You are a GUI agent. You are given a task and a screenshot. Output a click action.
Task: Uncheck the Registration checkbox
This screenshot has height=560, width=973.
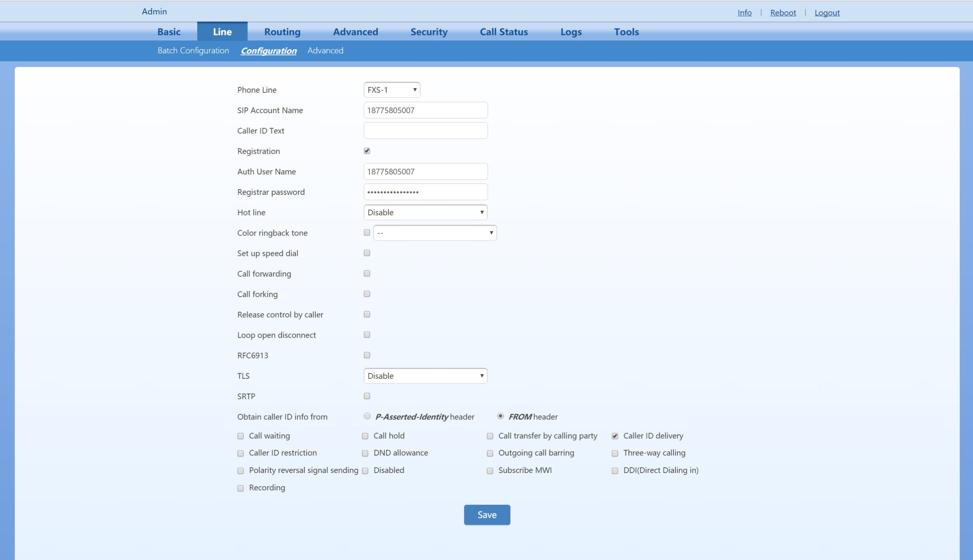coord(367,151)
